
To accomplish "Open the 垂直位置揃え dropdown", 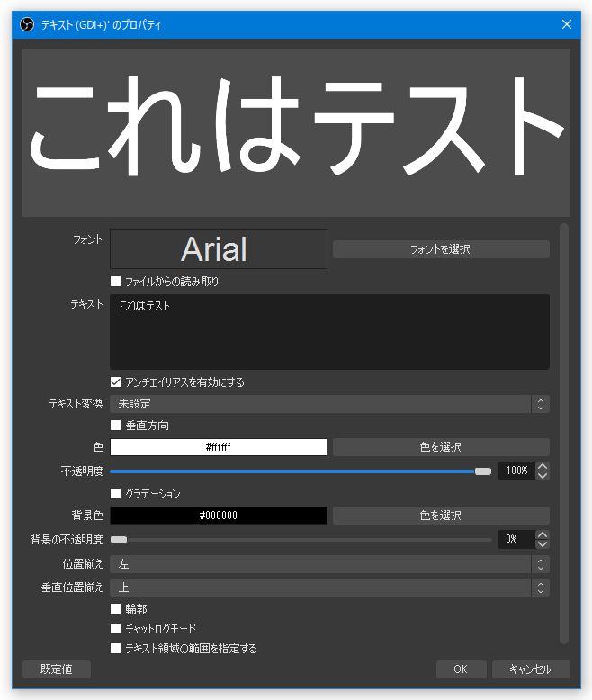I will (329, 588).
